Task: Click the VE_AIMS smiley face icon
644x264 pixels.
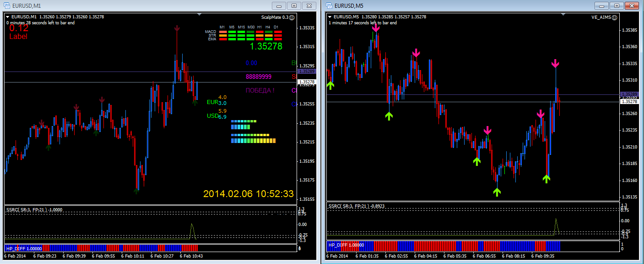Action: tap(614, 17)
